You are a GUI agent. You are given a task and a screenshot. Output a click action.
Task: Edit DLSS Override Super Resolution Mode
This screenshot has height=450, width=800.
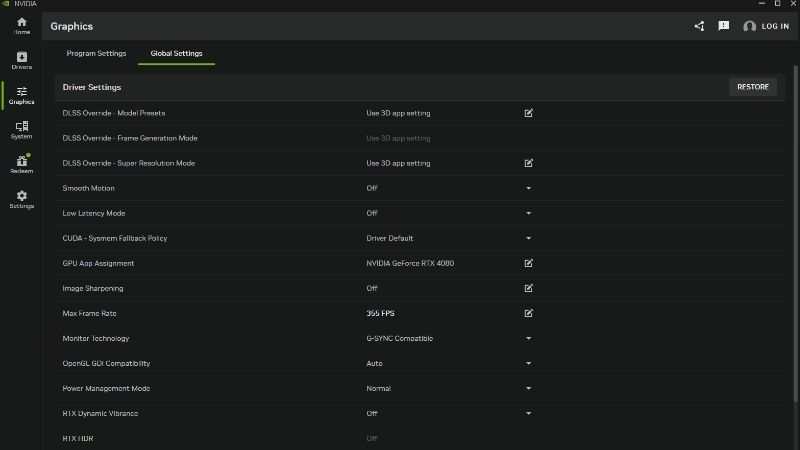pyautogui.click(x=529, y=163)
